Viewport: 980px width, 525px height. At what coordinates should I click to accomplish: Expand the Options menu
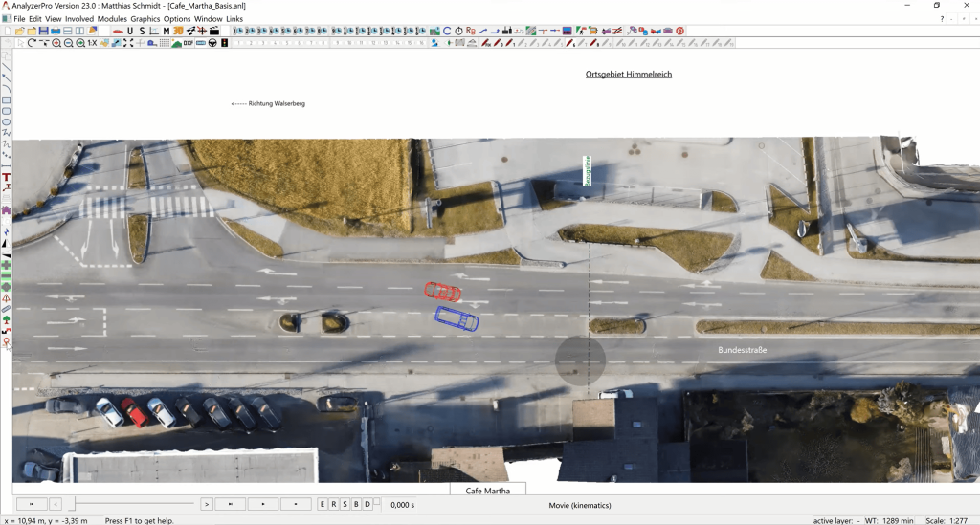coord(177,19)
